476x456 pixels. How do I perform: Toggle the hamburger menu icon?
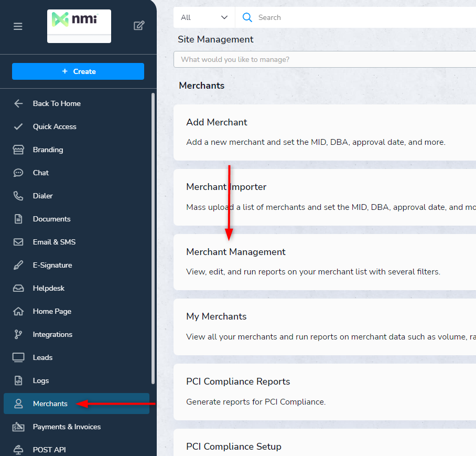point(18,26)
